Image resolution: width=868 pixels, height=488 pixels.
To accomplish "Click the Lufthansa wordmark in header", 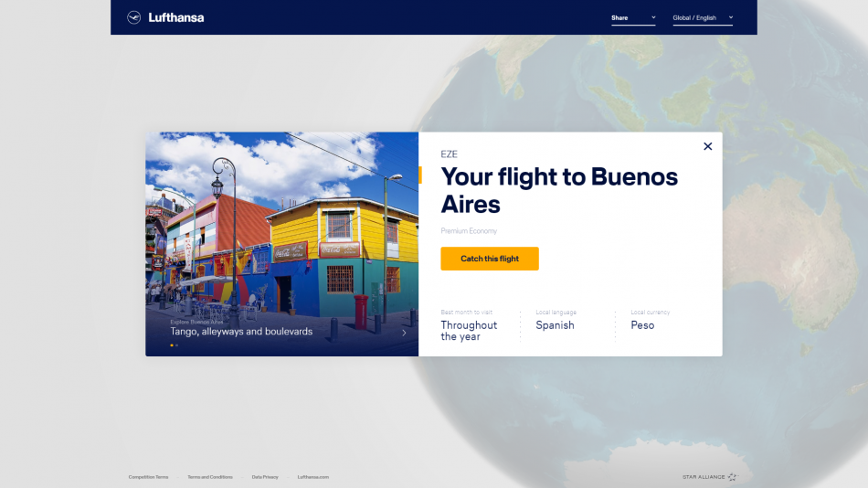I will [176, 17].
